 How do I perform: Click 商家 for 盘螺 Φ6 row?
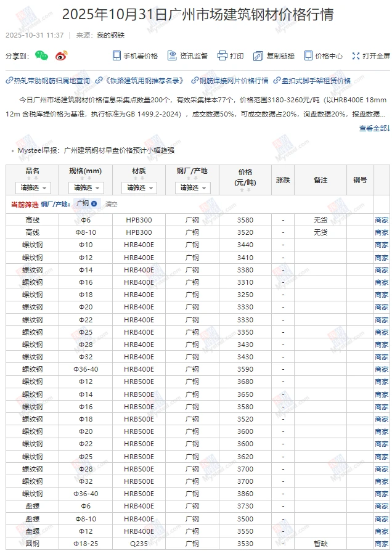tap(382, 507)
